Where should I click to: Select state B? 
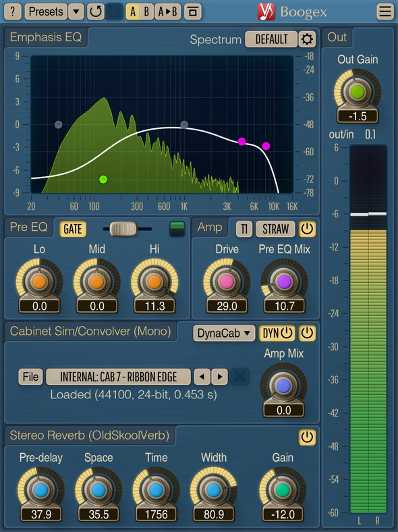[x=146, y=11]
